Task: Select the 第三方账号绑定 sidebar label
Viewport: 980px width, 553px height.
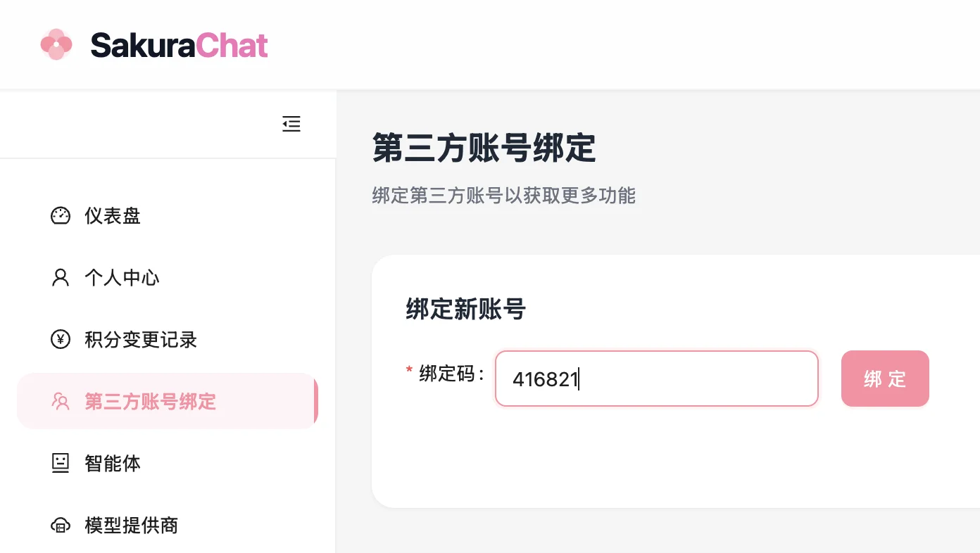Action: (x=150, y=402)
